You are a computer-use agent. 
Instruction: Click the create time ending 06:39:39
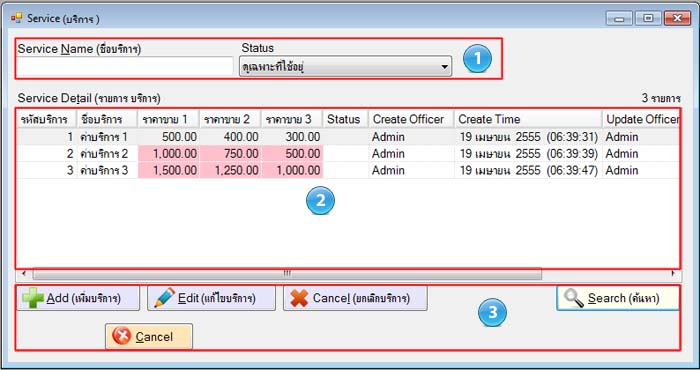[528, 154]
